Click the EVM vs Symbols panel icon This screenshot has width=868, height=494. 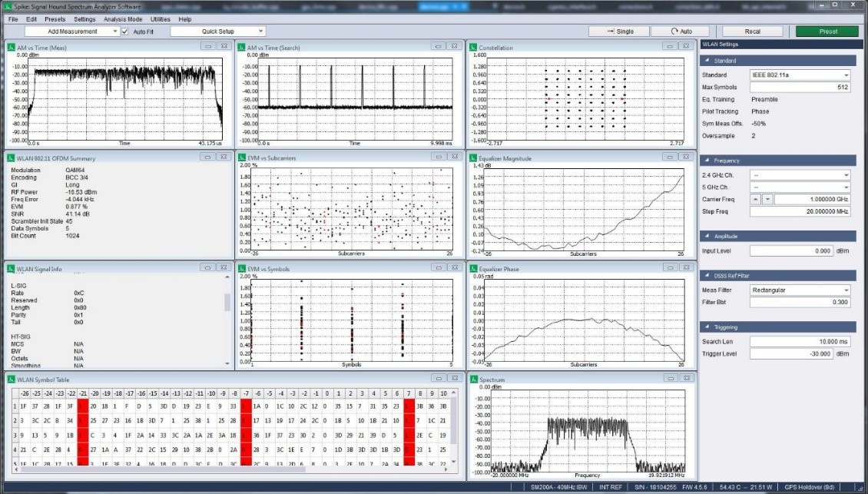pos(243,269)
